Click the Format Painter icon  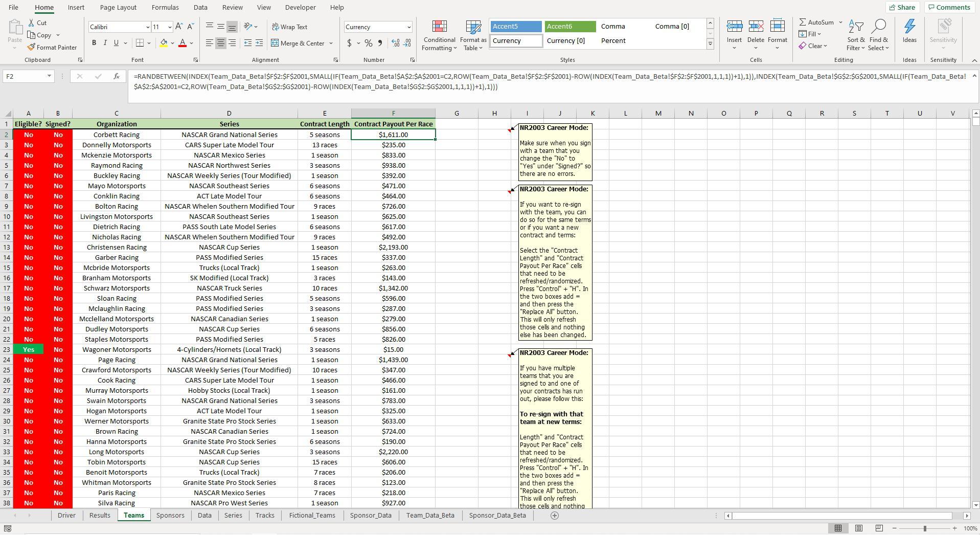[32, 48]
